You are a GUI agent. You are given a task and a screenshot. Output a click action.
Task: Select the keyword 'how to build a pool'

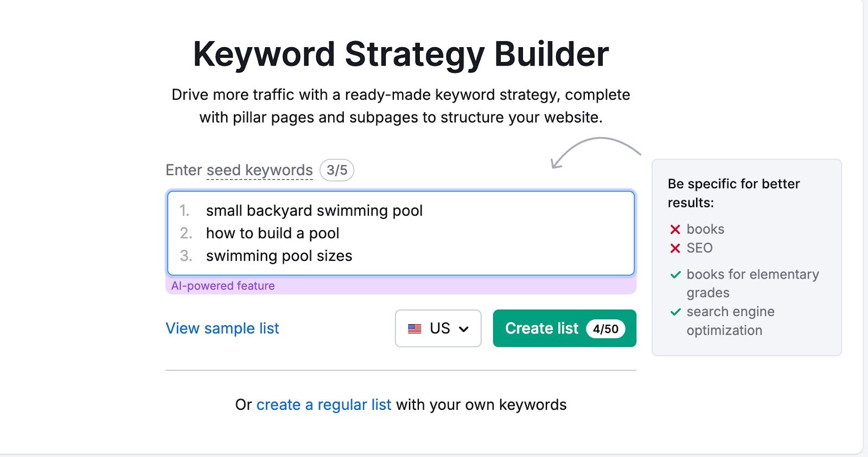click(x=273, y=233)
